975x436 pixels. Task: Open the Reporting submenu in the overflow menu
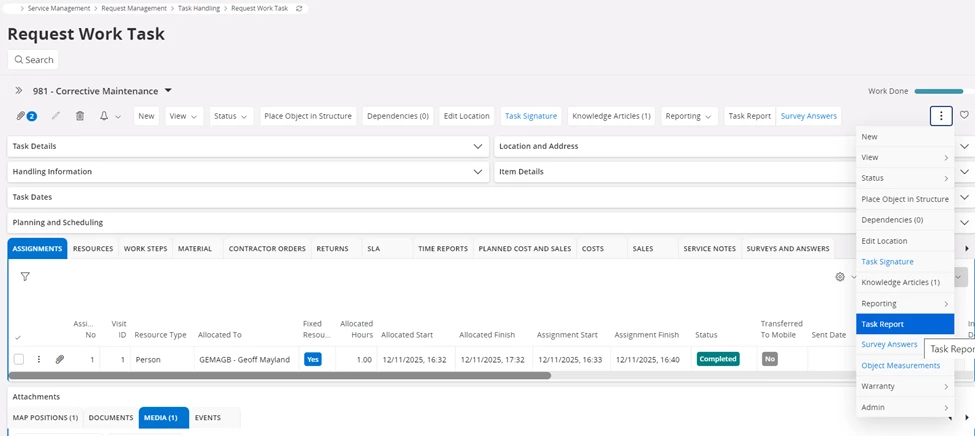click(905, 304)
